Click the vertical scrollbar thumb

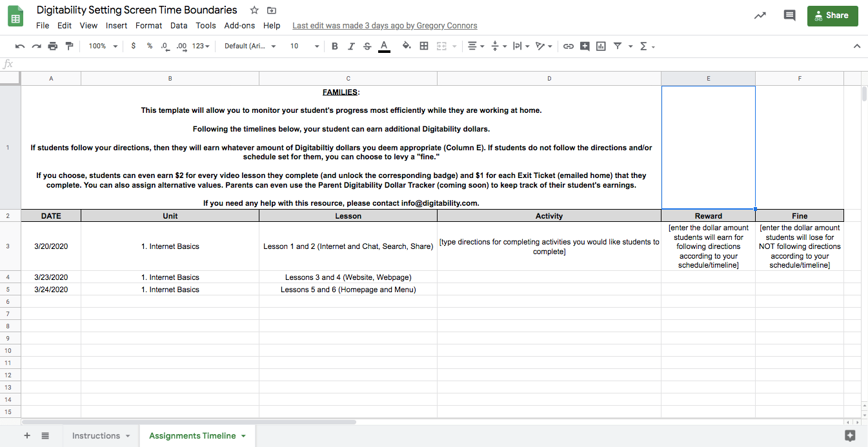tap(864, 94)
